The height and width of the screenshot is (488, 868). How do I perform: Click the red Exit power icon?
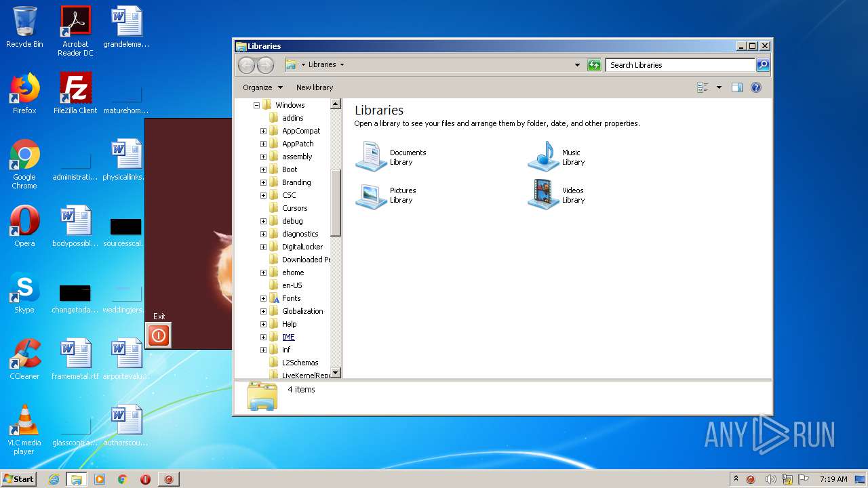(x=159, y=335)
